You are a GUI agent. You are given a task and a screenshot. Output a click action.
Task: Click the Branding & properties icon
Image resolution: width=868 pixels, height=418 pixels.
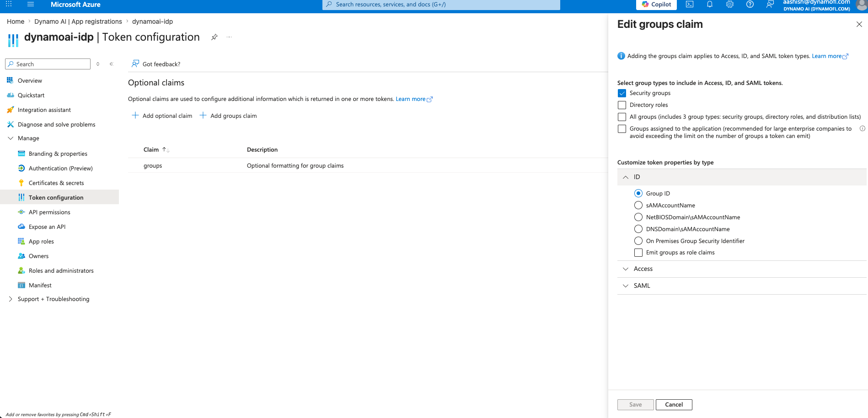[21, 153]
